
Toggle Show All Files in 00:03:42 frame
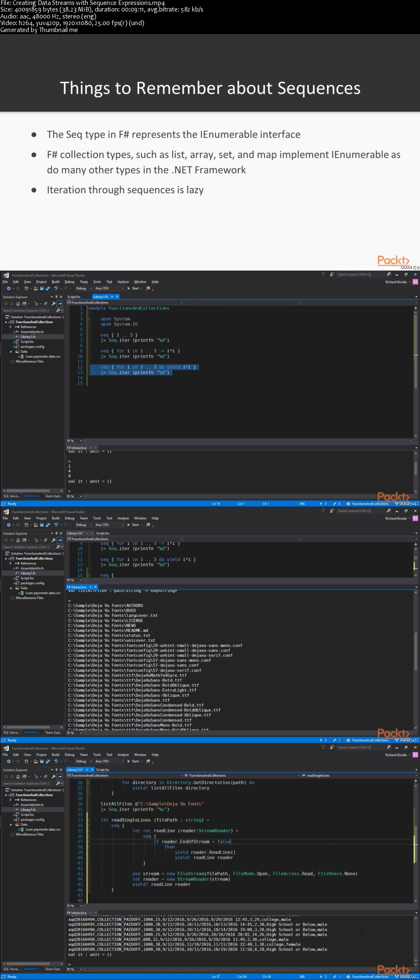tap(45, 304)
